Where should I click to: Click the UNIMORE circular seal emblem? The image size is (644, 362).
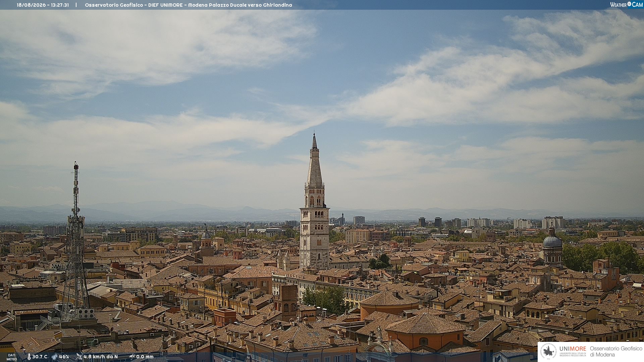[x=548, y=352]
